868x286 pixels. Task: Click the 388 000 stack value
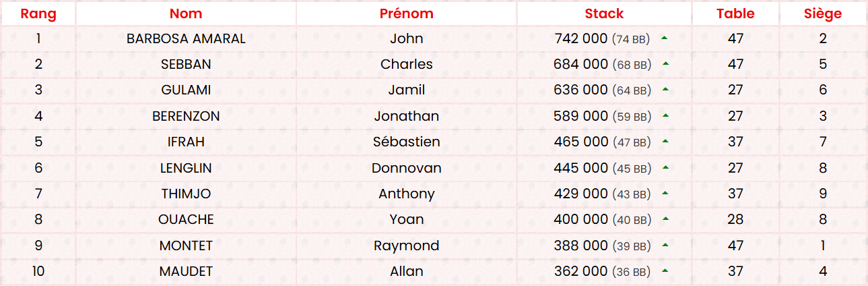pos(580,246)
